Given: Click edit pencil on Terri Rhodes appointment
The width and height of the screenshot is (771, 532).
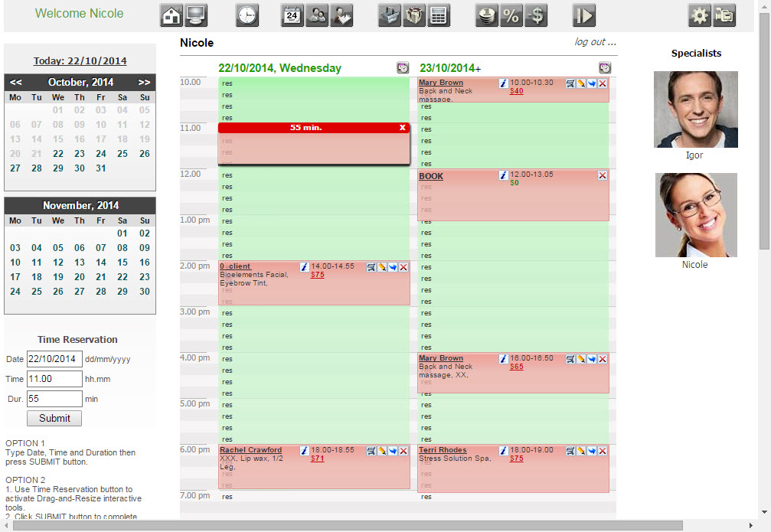Looking at the screenshot, I should point(581,451).
